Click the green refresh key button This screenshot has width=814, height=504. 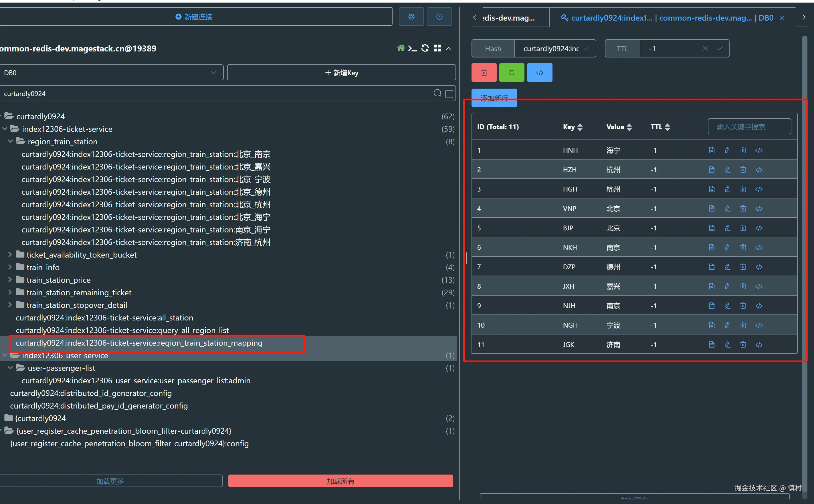pyautogui.click(x=511, y=73)
